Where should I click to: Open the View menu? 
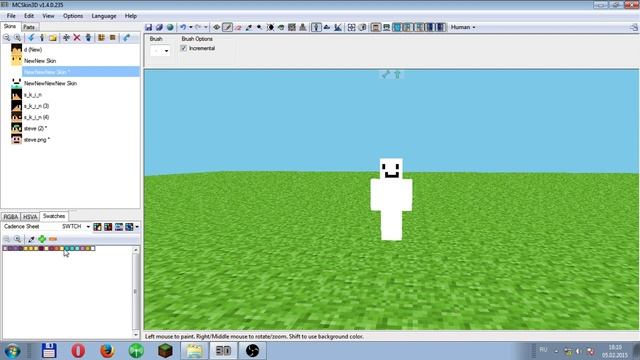[48, 16]
